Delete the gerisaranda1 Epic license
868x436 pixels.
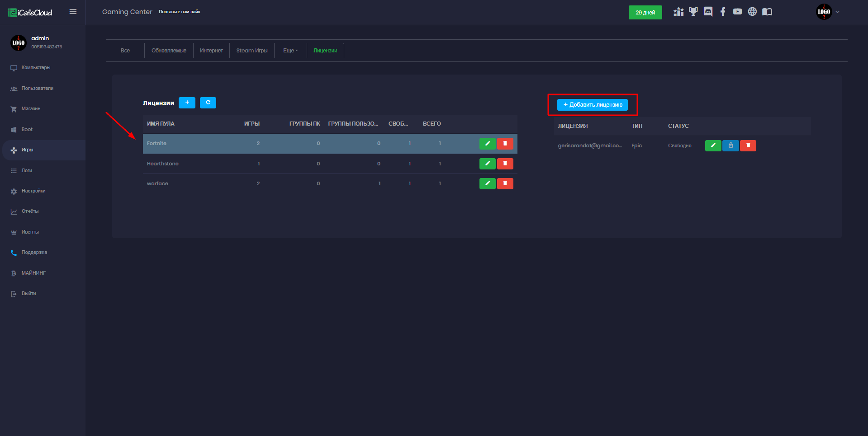[748, 145]
